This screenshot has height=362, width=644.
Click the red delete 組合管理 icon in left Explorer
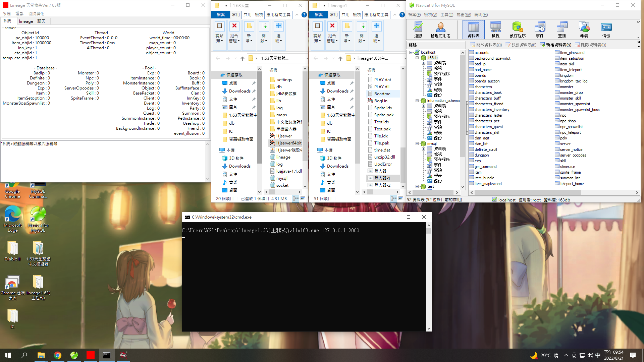point(234,32)
